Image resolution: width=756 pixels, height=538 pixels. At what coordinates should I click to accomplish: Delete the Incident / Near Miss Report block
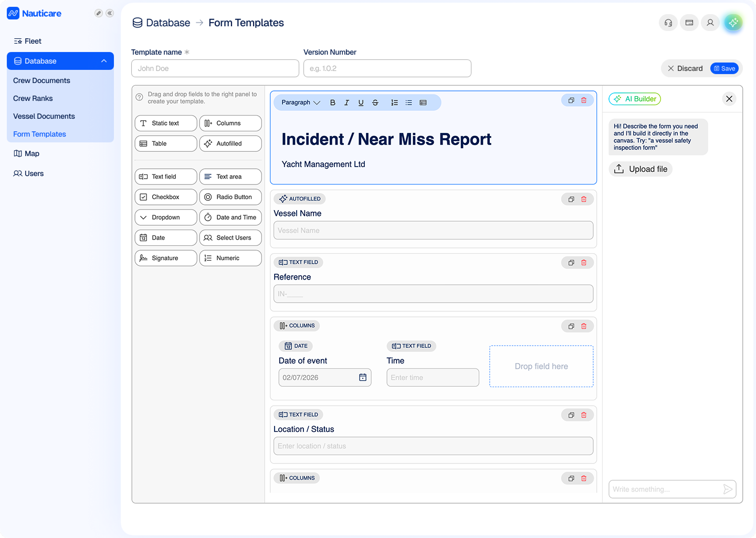584,100
